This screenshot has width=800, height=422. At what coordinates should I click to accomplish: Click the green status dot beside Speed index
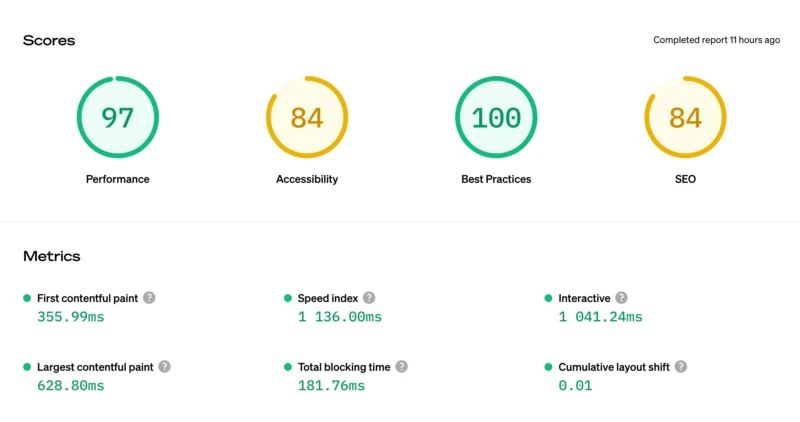(x=288, y=298)
